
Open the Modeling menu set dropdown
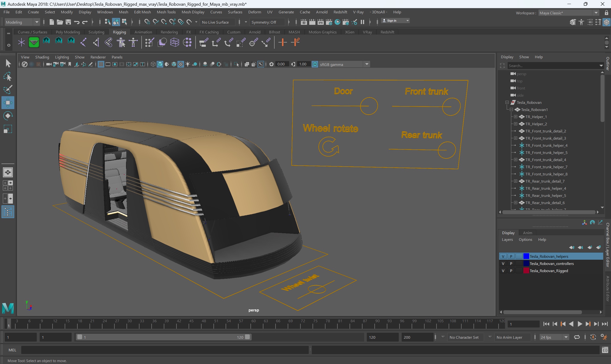point(22,22)
